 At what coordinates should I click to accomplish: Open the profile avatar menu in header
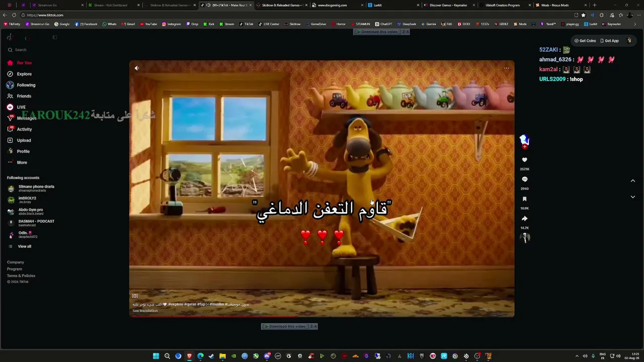[x=629, y=40]
